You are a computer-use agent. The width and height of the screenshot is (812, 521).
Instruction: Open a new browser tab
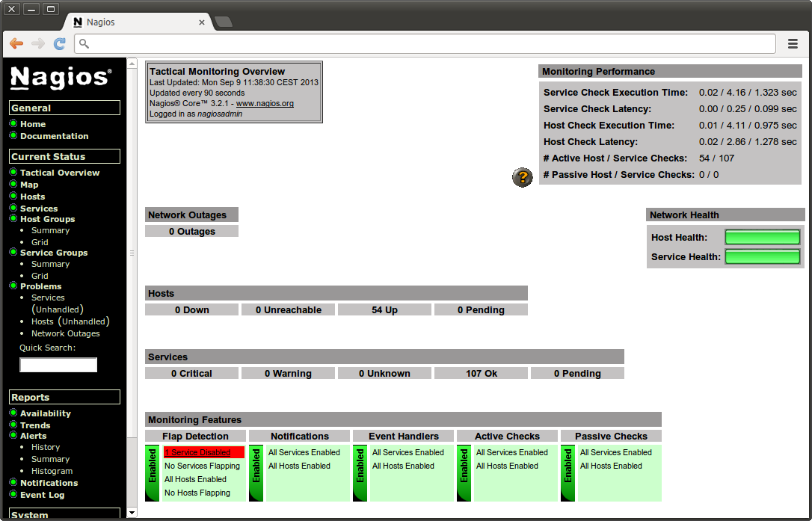224,22
